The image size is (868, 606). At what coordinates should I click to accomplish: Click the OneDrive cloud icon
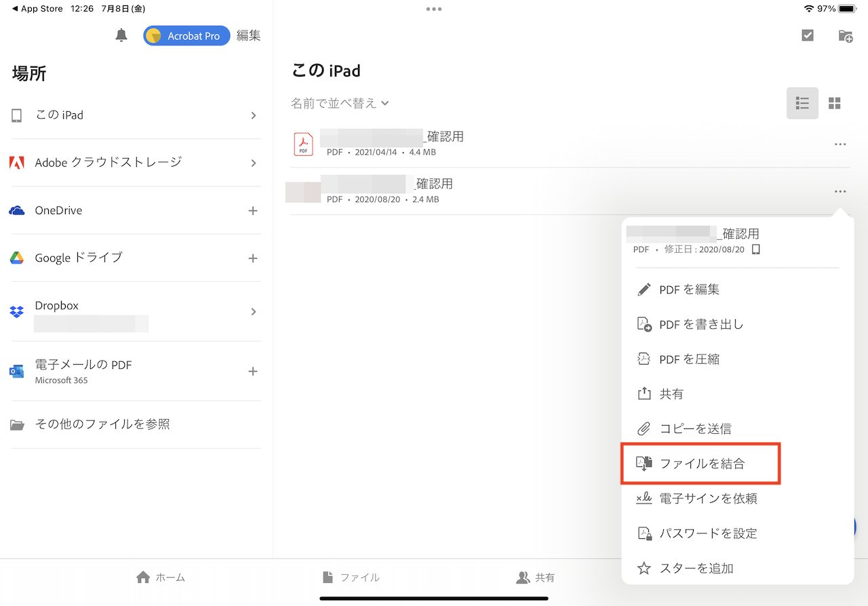[x=17, y=211]
